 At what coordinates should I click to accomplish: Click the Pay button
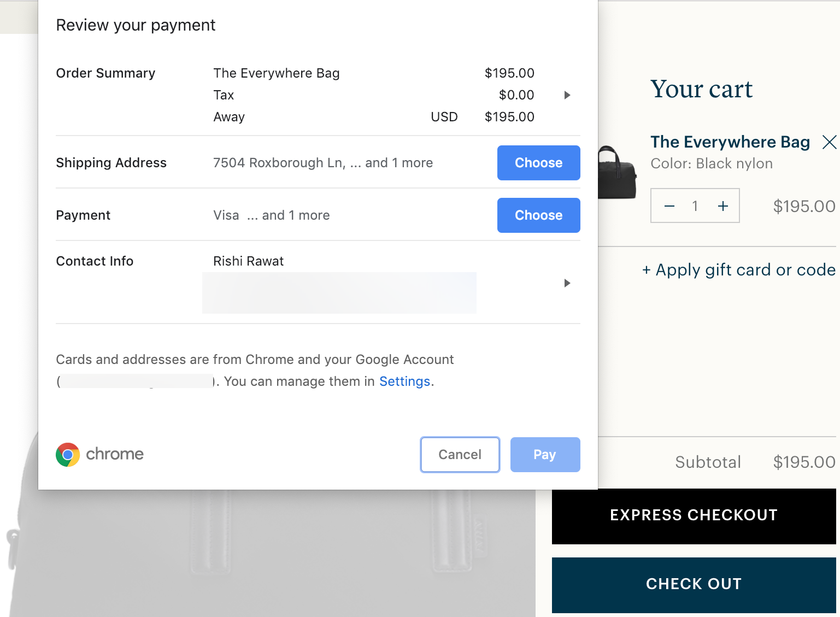tap(545, 455)
